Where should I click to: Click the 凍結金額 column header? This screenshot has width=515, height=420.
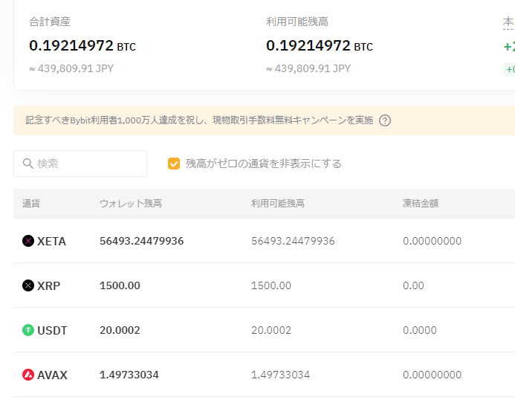[421, 204]
